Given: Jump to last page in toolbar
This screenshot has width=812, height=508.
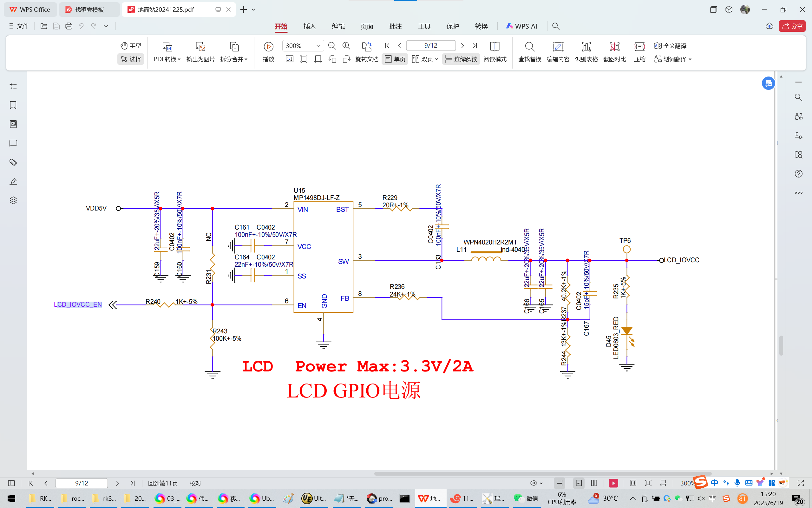Looking at the screenshot, I should (475, 46).
